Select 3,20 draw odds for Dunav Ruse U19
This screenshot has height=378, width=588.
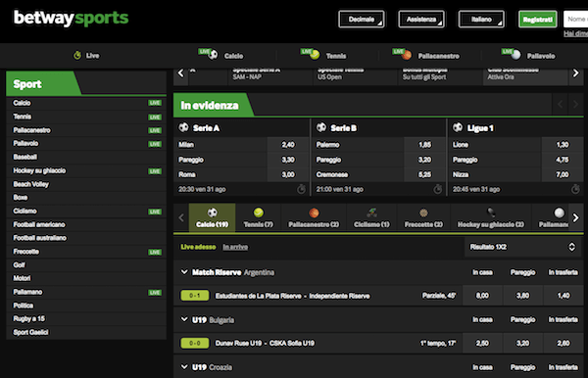[522, 343]
